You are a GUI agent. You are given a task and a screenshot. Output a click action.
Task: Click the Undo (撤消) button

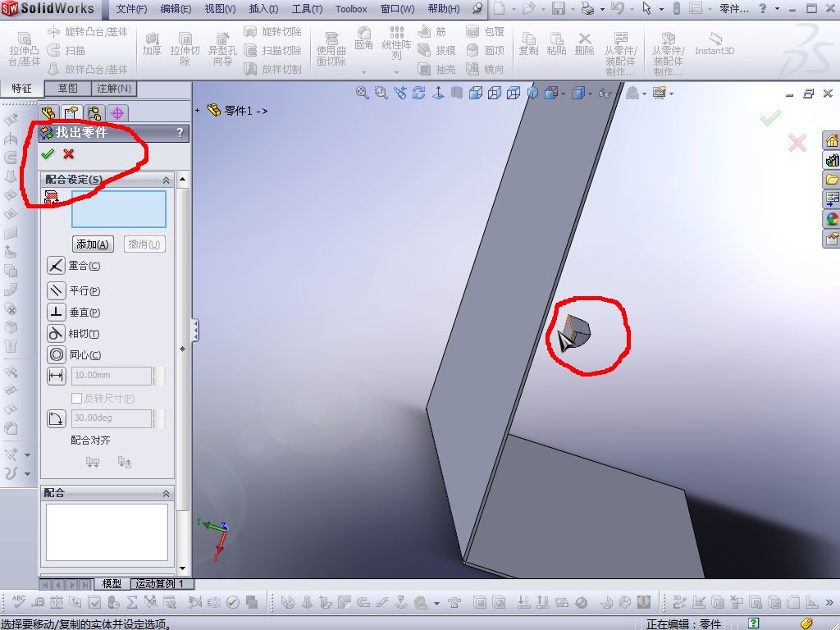coord(144,244)
